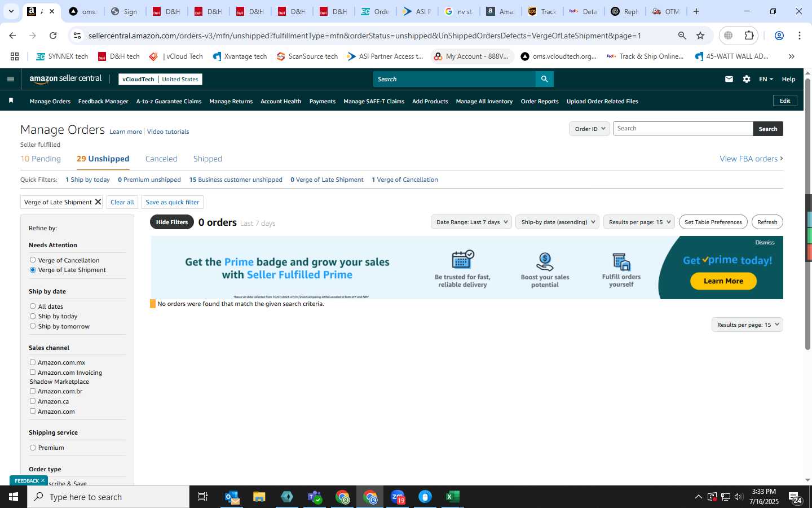Check the Amazon.ca sales channel
This screenshot has width=812, height=508.
[x=33, y=401]
